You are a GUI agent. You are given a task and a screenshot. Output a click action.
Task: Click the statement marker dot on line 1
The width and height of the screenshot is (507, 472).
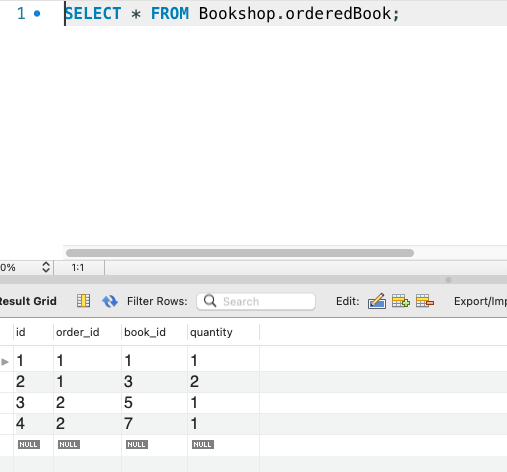coord(37,14)
